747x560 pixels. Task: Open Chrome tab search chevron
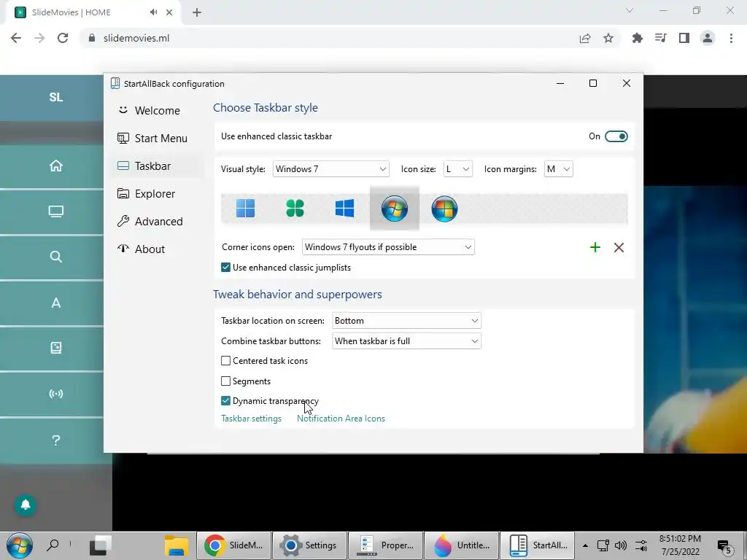click(x=630, y=10)
